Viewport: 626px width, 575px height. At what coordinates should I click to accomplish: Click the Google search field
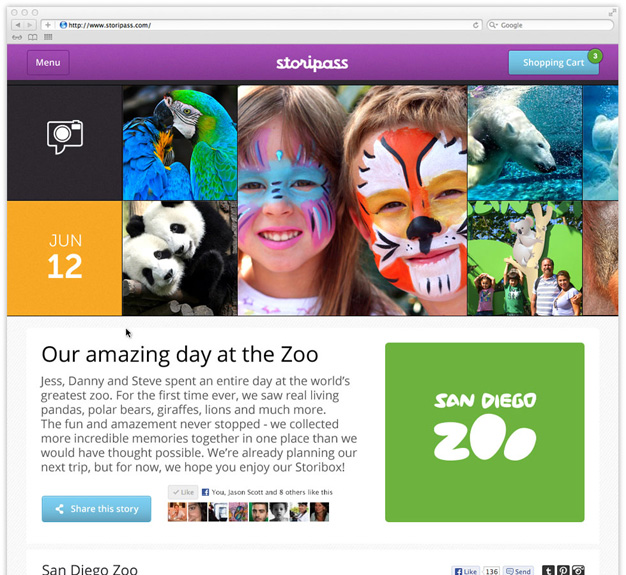[550, 25]
